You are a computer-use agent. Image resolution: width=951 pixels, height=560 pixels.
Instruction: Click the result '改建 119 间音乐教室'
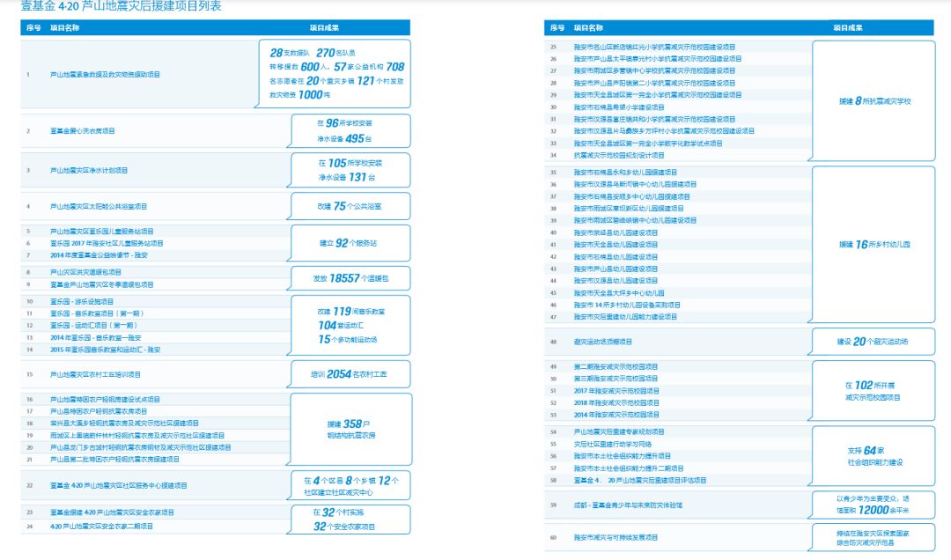[350, 311]
